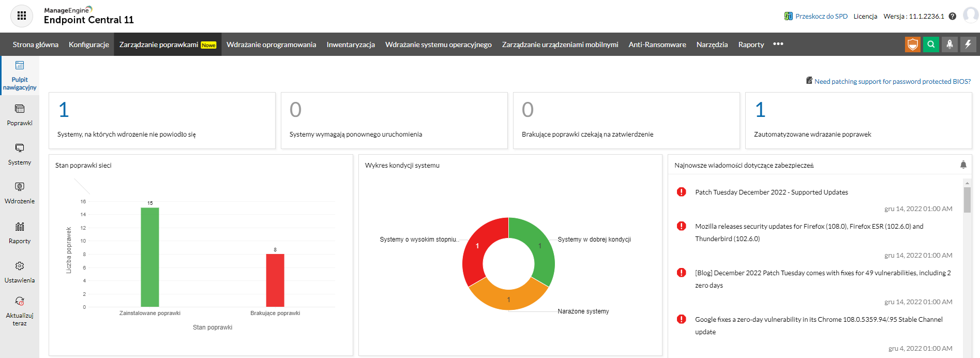This screenshot has height=358, width=980.
Task: Click Narażone systemy legend label
Action: pyautogui.click(x=583, y=311)
